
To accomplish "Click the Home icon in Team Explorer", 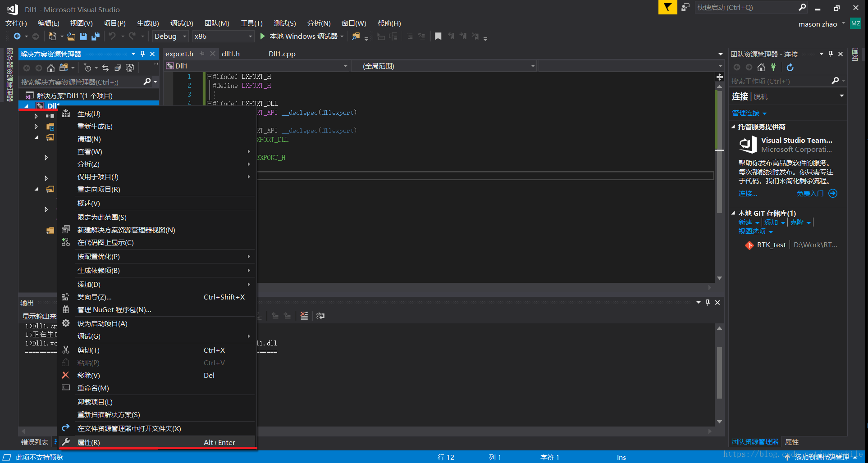I will pyautogui.click(x=761, y=68).
